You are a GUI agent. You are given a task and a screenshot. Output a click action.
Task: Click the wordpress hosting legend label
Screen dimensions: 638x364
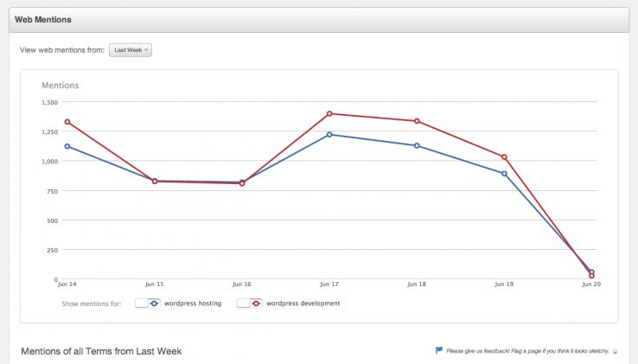193,303
